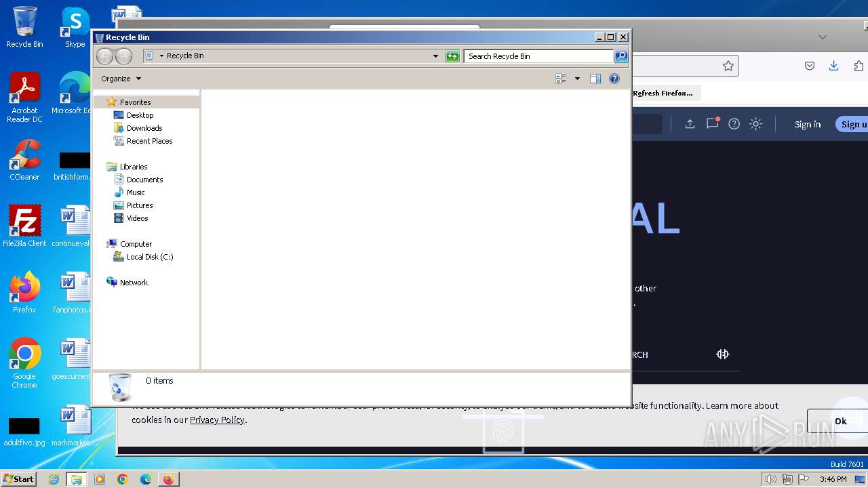Select the goescurrent Word document icon
This screenshot has width=868, height=488.
[73, 359]
